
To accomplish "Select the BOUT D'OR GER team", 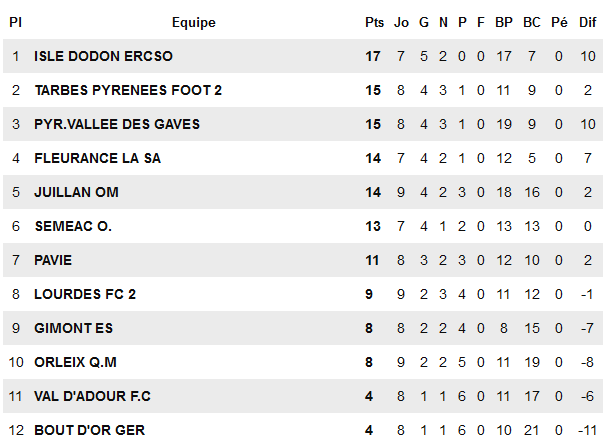I will (89, 430).
